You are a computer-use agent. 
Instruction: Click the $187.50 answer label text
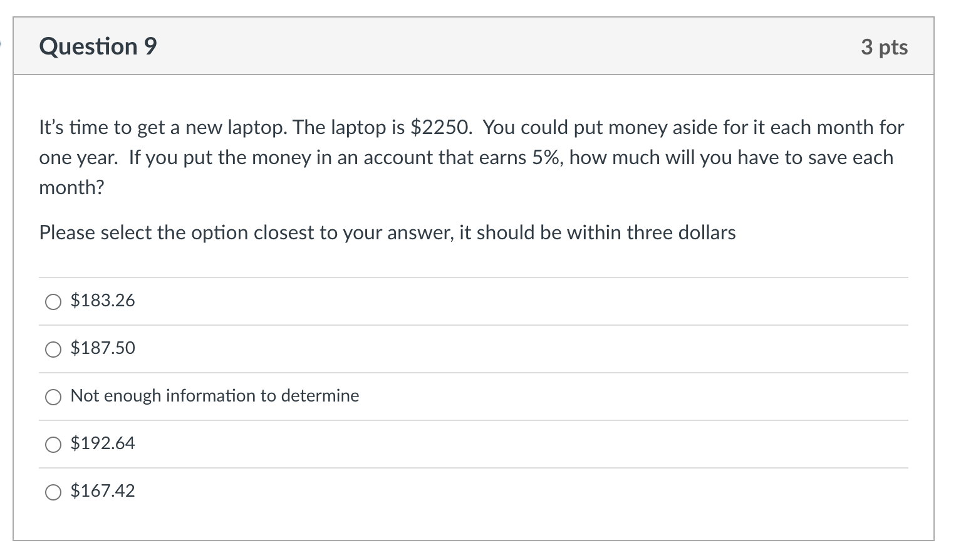(x=103, y=348)
